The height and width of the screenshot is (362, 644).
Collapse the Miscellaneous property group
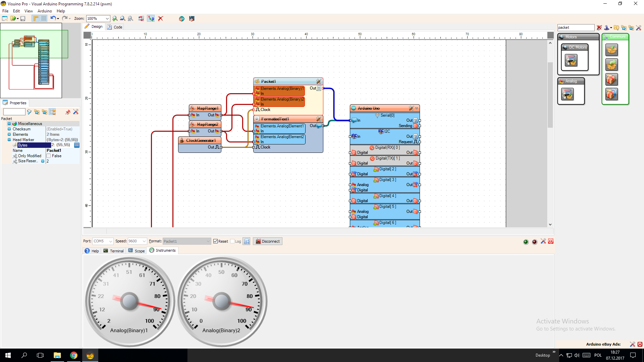(9, 124)
